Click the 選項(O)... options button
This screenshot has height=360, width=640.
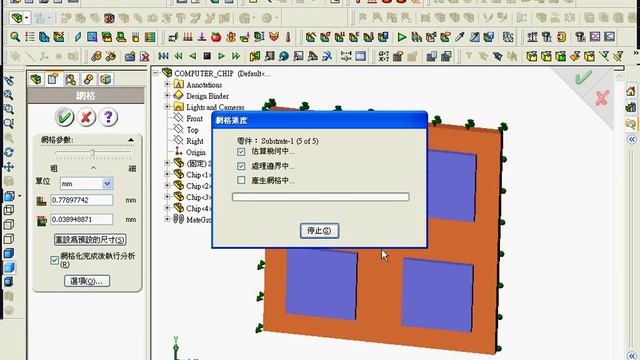coord(87,281)
